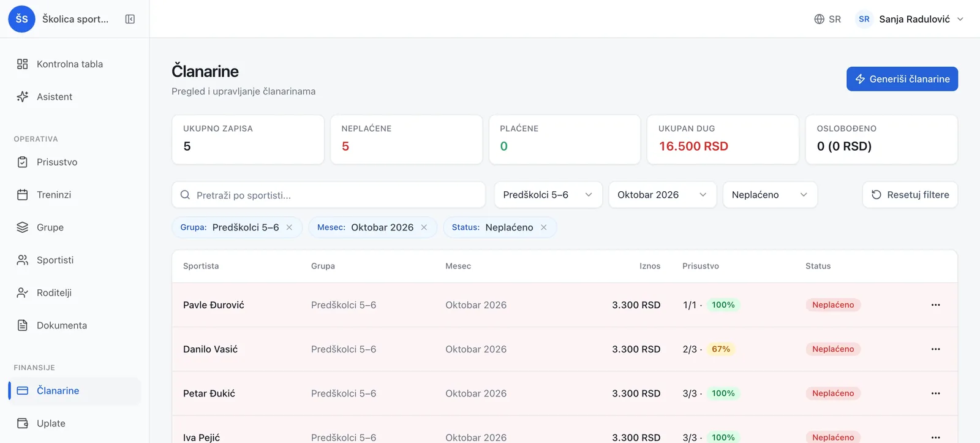This screenshot has height=443, width=980.
Task: Focus the Pretraži po sportisti search field
Action: [x=329, y=195]
